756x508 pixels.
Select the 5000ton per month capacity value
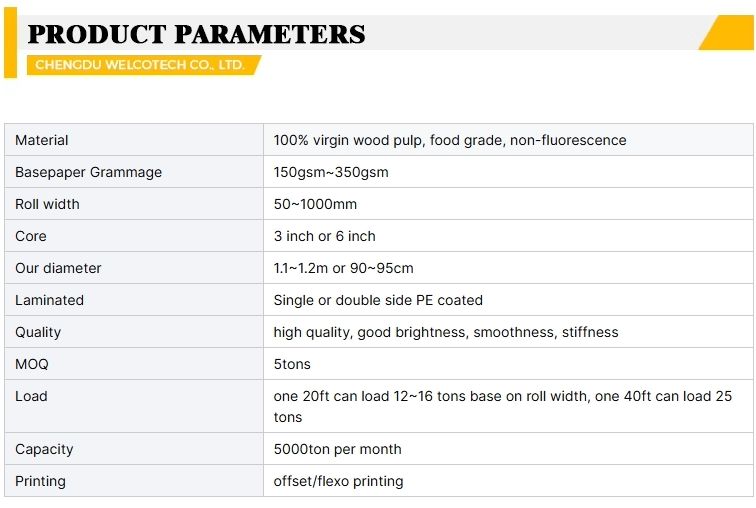point(338,449)
